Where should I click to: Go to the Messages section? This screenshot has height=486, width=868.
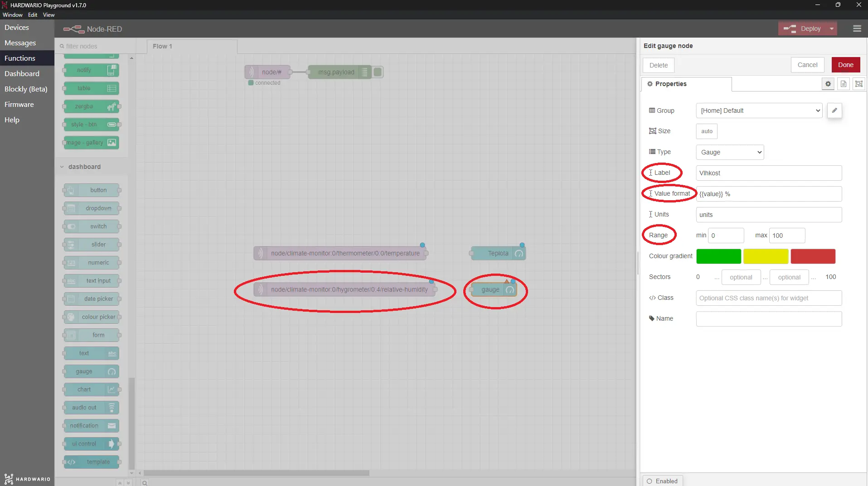(x=27, y=43)
